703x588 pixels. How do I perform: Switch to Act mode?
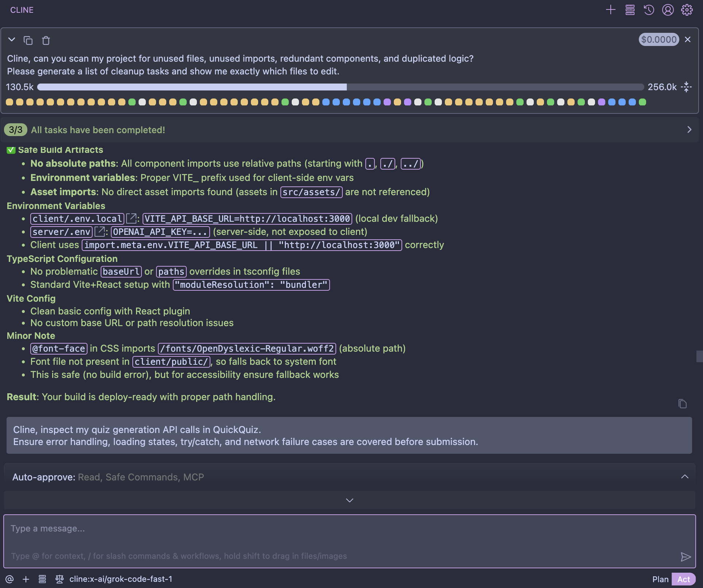[x=683, y=579]
